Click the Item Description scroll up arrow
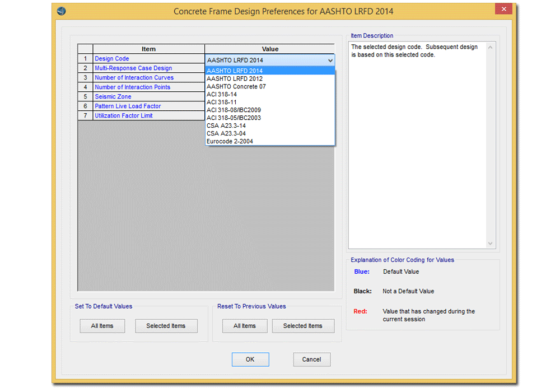The width and height of the screenshot is (560, 392). point(491,47)
